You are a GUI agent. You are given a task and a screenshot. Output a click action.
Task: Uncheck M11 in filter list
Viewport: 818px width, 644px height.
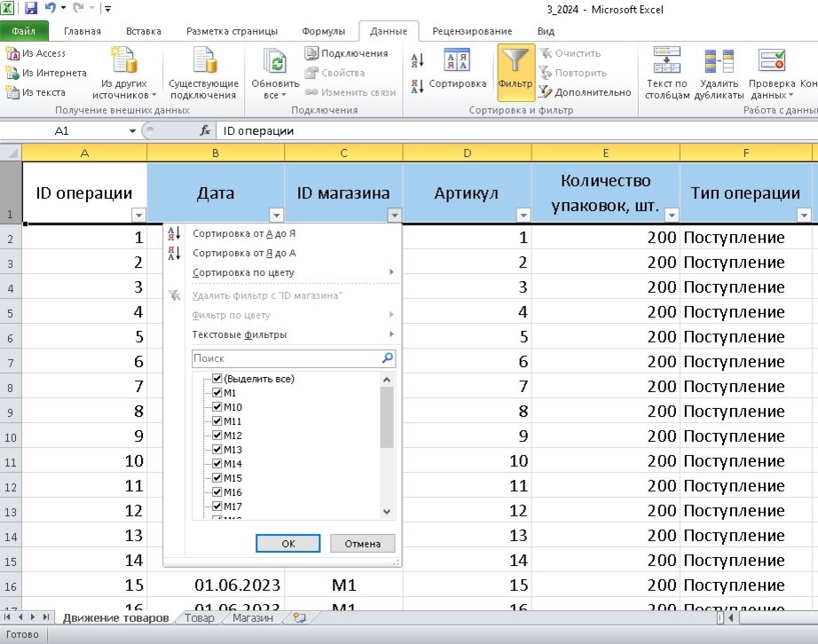click(x=217, y=420)
